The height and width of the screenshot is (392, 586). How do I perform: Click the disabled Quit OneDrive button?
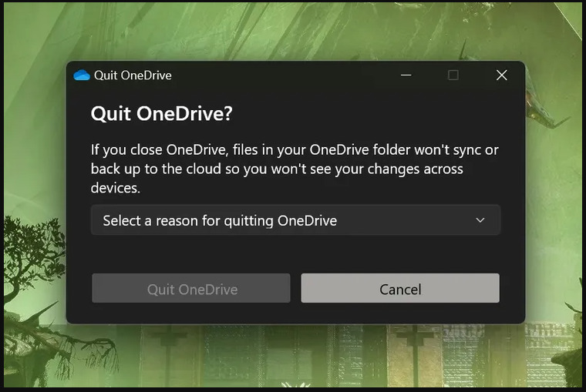[191, 288]
